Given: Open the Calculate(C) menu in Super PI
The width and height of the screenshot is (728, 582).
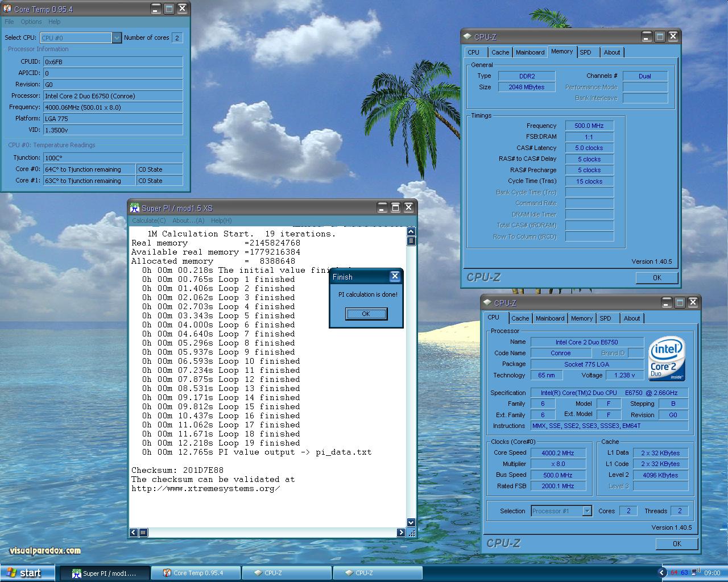Looking at the screenshot, I should [x=149, y=221].
